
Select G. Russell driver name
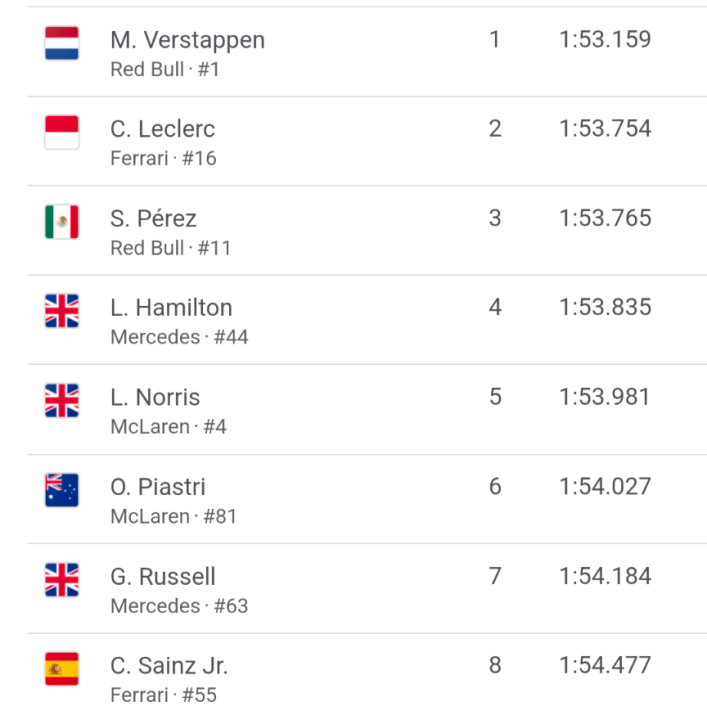[x=163, y=577]
